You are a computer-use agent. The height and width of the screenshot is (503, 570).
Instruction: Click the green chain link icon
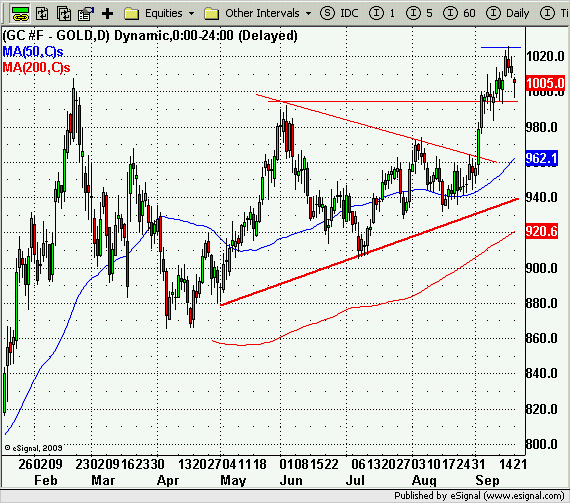[21, 13]
